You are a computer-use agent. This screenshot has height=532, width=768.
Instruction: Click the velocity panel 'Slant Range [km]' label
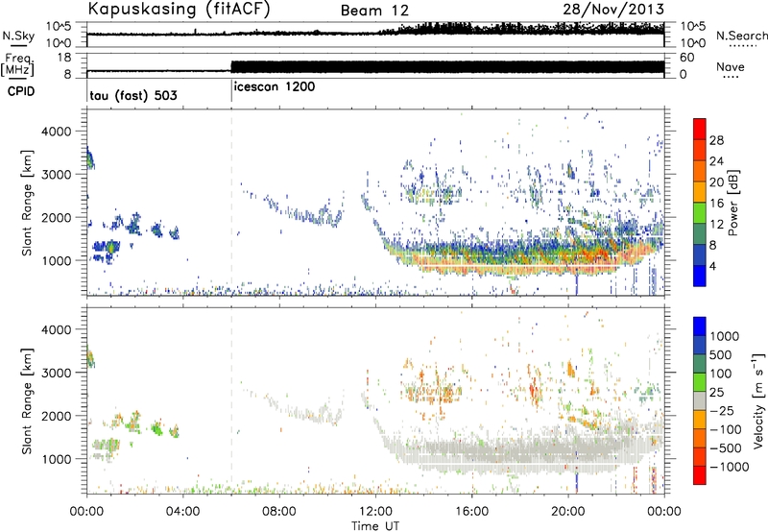(x=28, y=400)
